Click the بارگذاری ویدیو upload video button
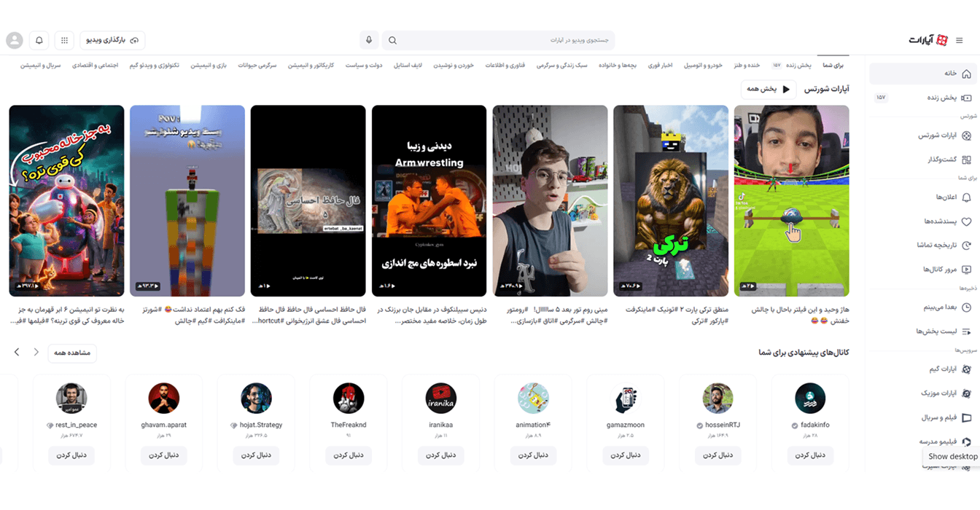Viewport: 980px width, 510px height. (x=112, y=40)
